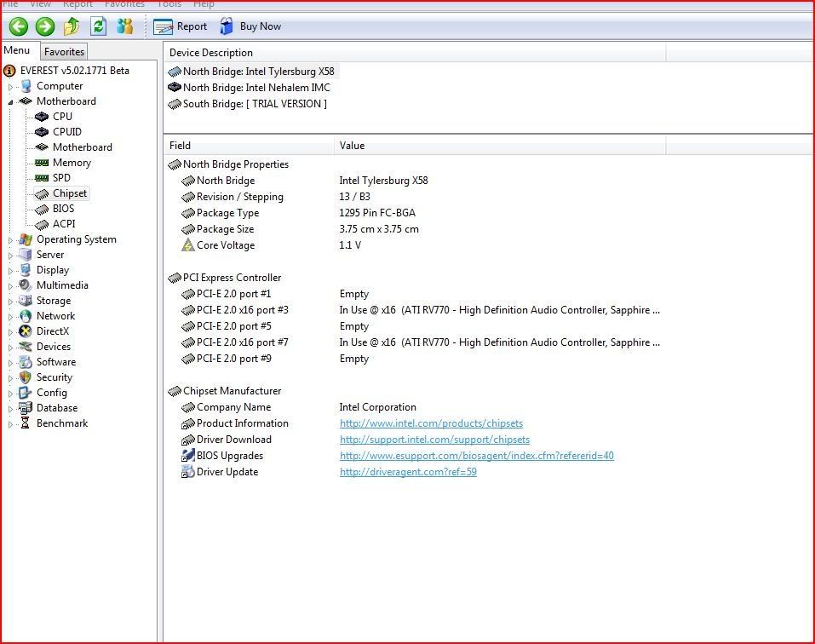Screen dimensions: 815x644
Task: Click the Benchmark hourglass icon
Action: click(26, 423)
